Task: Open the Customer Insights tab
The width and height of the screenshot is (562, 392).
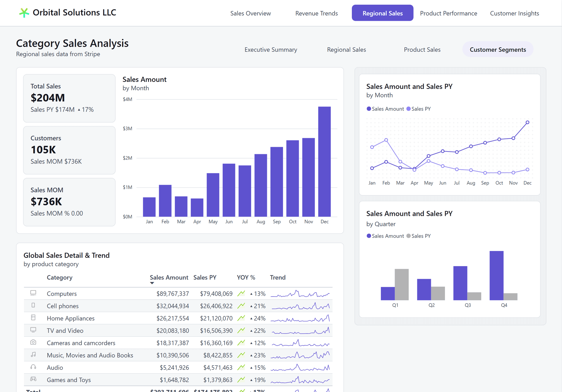Action: [x=515, y=13]
